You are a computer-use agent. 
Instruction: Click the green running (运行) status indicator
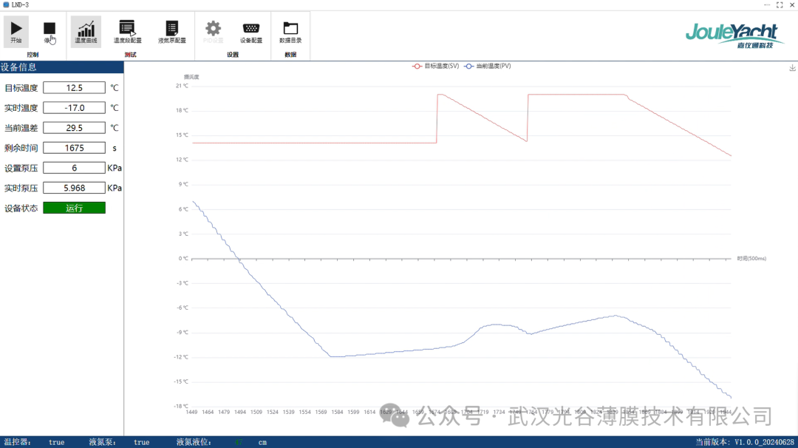(x=74, y=208)
